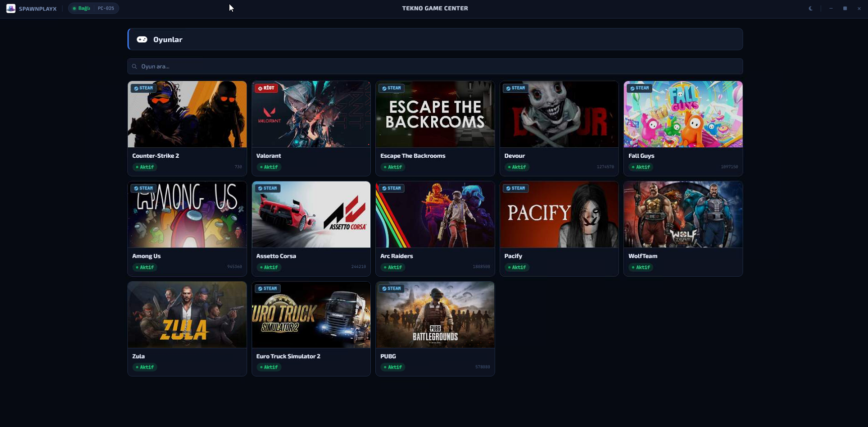This screenshot has height=427, width=868.
Task: Click the 'PC-025' station label
Action: click(x=106, y=8)
